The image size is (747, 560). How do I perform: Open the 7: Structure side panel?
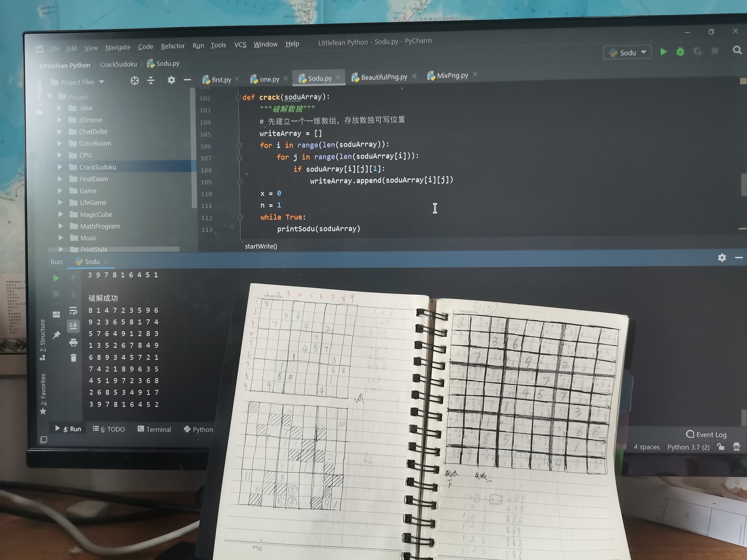(43, 340)
